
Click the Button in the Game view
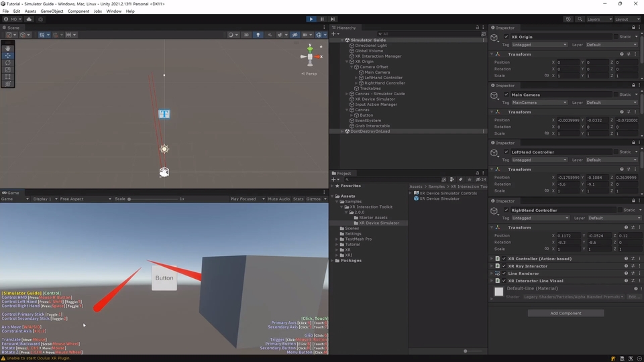point(164,278)
